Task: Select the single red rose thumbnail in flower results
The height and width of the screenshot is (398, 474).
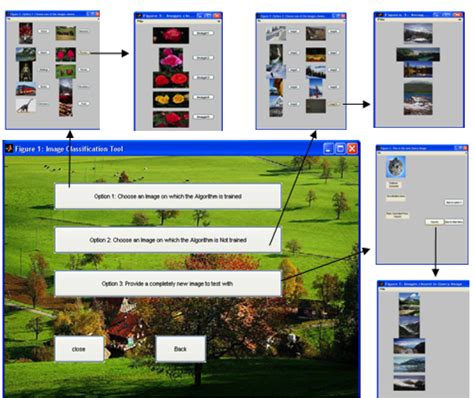Action: pos(171,35)
